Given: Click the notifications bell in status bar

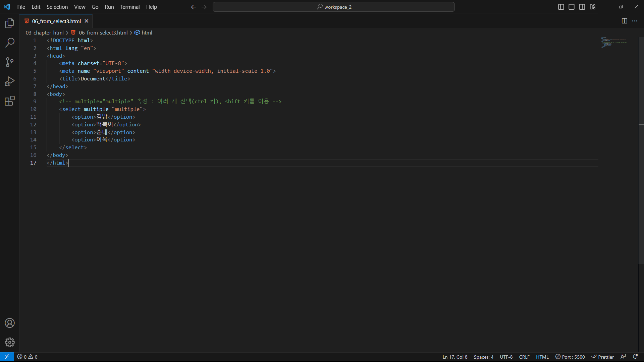Looking at the screenshot, I should coord(635,357).
